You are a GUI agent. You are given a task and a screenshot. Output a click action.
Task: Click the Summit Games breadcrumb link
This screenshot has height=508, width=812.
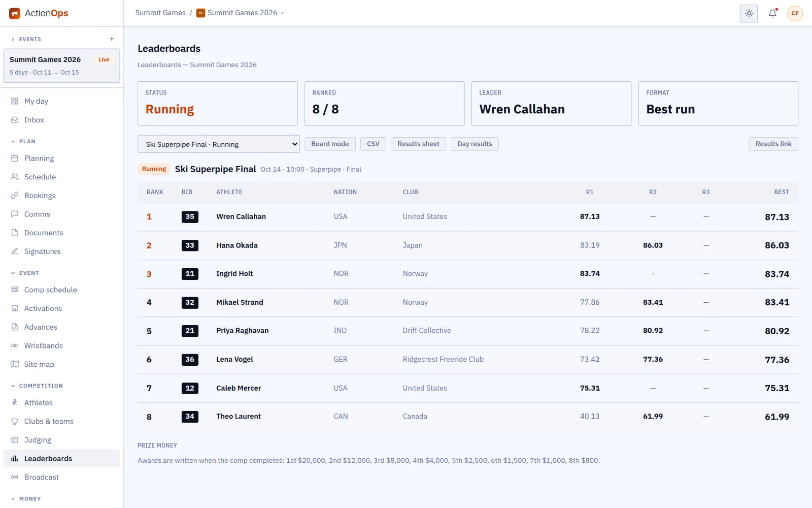pos(160,13)
